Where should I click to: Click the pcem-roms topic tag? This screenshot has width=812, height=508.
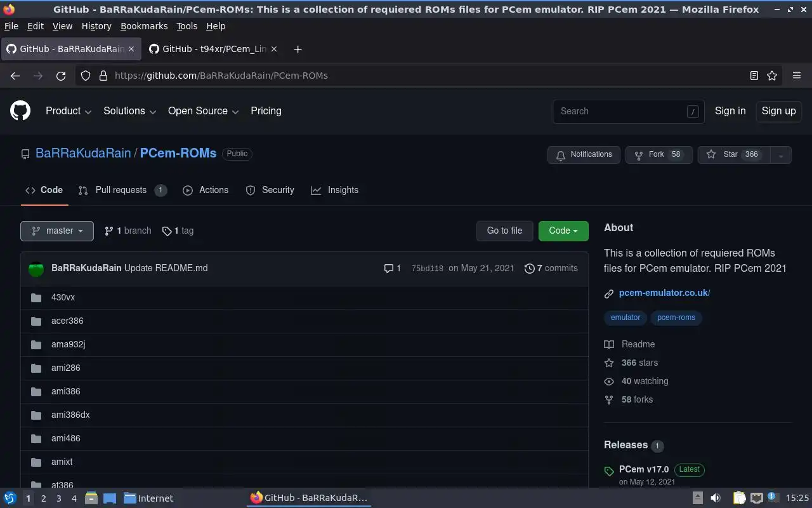click(x=676, y=317)
